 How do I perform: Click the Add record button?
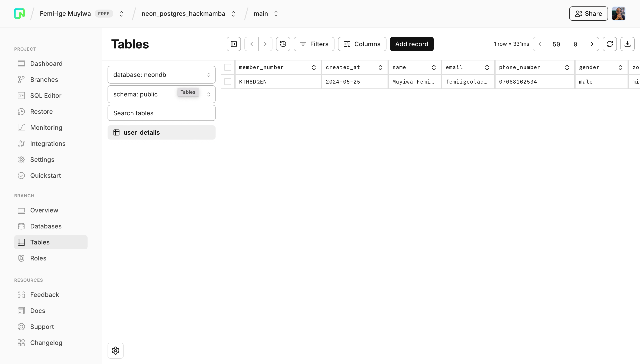[412, 44]
